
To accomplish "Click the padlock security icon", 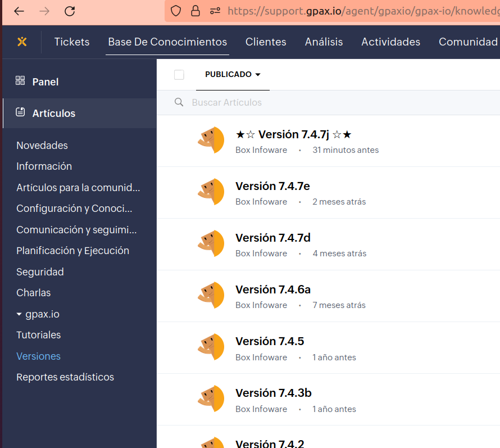I will click(x=196, y=11).
